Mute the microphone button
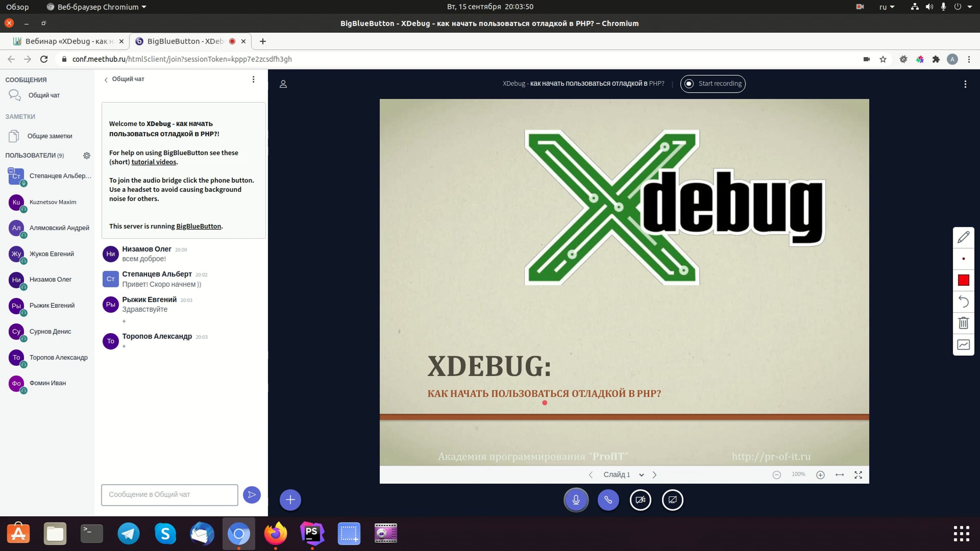Image resolution: width=980 pixels, height=551 pixels. 576,500
